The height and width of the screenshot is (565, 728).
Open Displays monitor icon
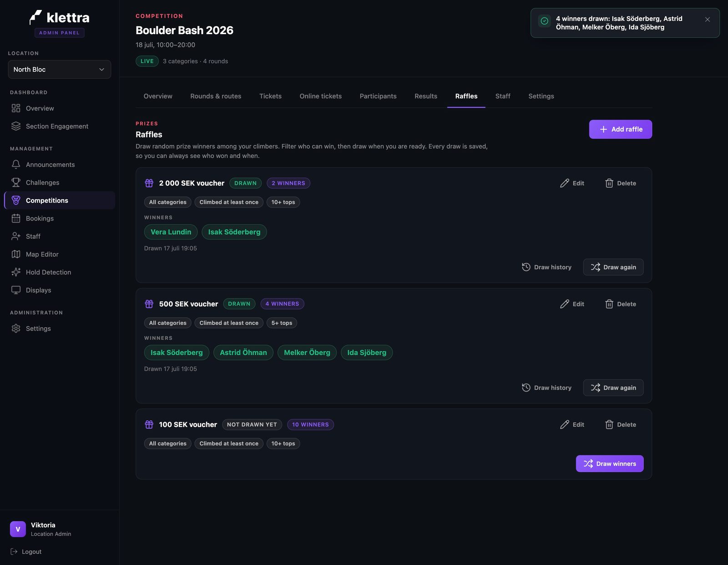[x=16, y=290]
